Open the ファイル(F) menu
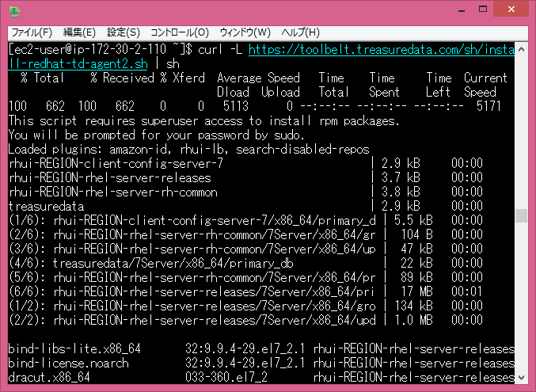The image size is (536, 392). coord(31,32)
